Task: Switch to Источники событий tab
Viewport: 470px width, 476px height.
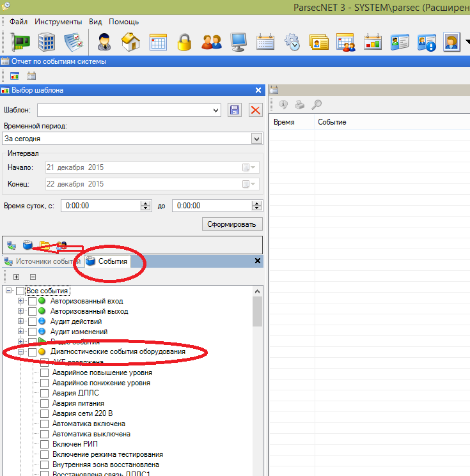Action: [x=42, y=261]
